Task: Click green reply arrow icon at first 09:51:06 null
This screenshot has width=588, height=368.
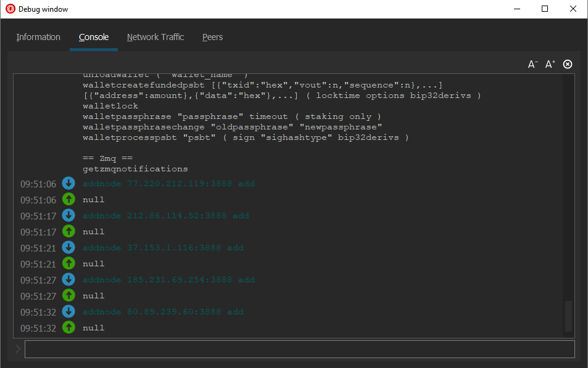Action: 68,199
